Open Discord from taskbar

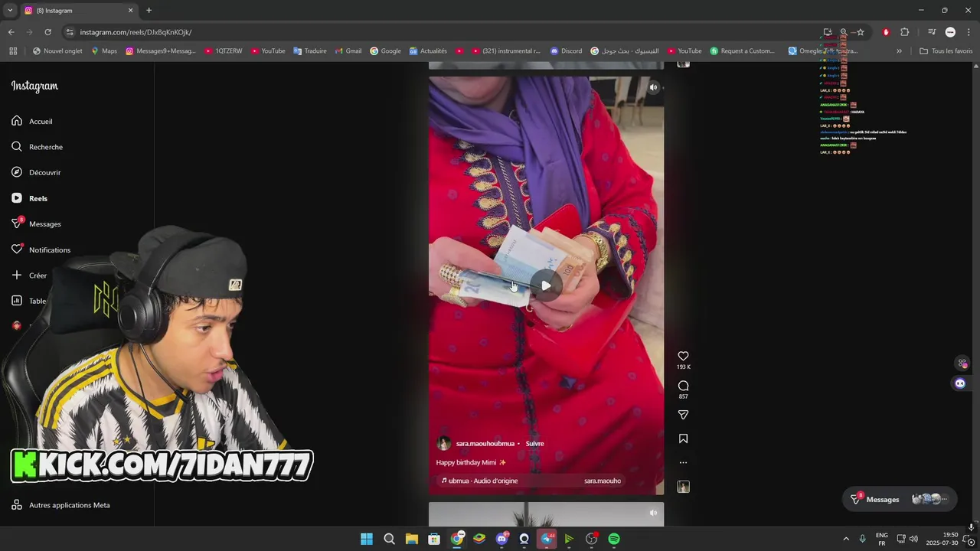coord(501,539)
